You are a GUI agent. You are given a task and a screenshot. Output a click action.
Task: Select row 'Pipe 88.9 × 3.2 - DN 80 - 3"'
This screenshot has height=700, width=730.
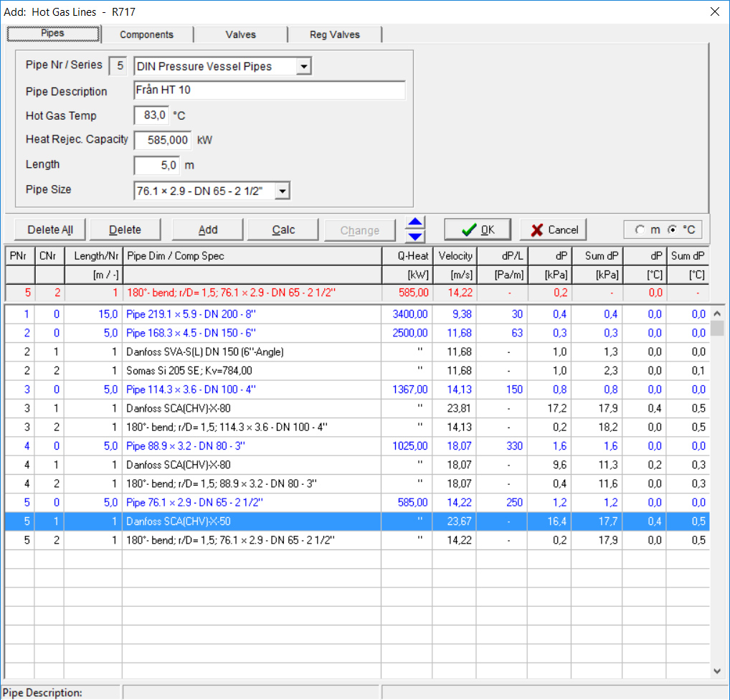tap(357, 446)
